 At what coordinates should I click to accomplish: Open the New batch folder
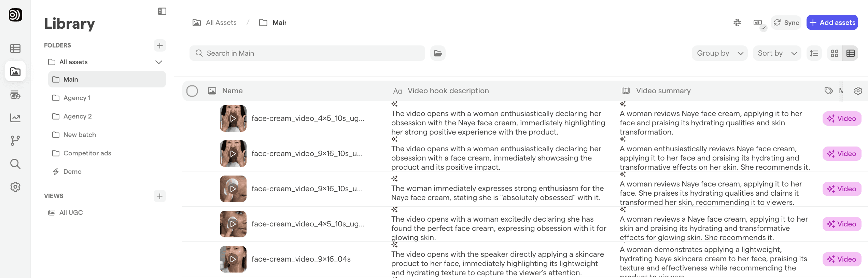click(x=107, y=135)
